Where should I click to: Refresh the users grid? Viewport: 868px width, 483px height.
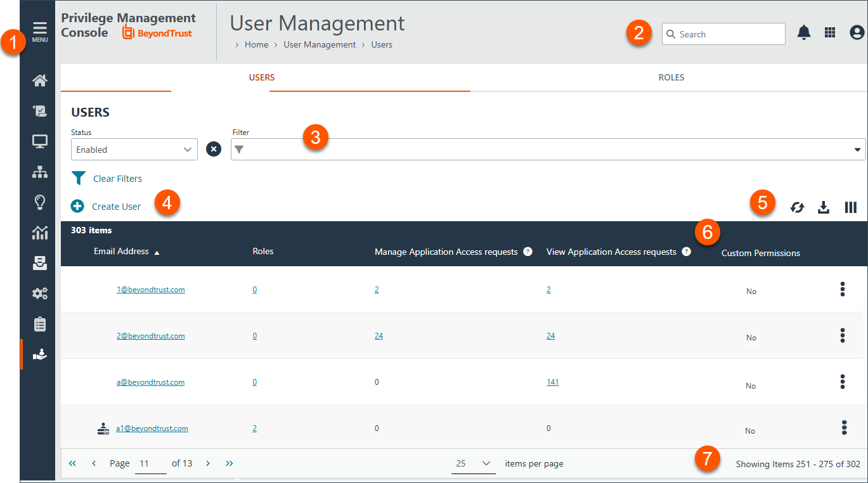click(797, 207)
